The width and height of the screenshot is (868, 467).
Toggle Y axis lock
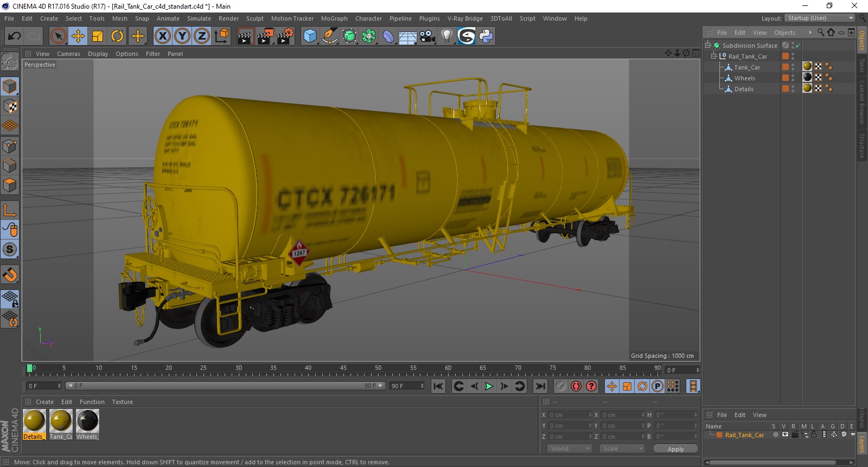coord(182,36)
